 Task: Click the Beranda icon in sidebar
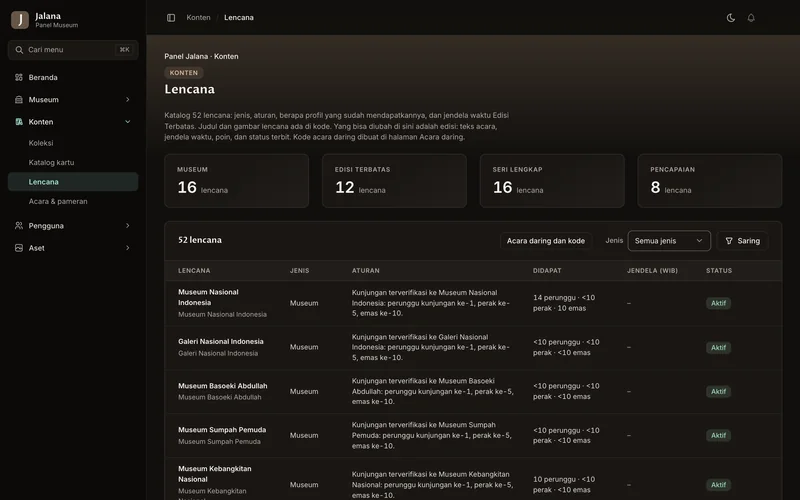click(x=19, y=78)
